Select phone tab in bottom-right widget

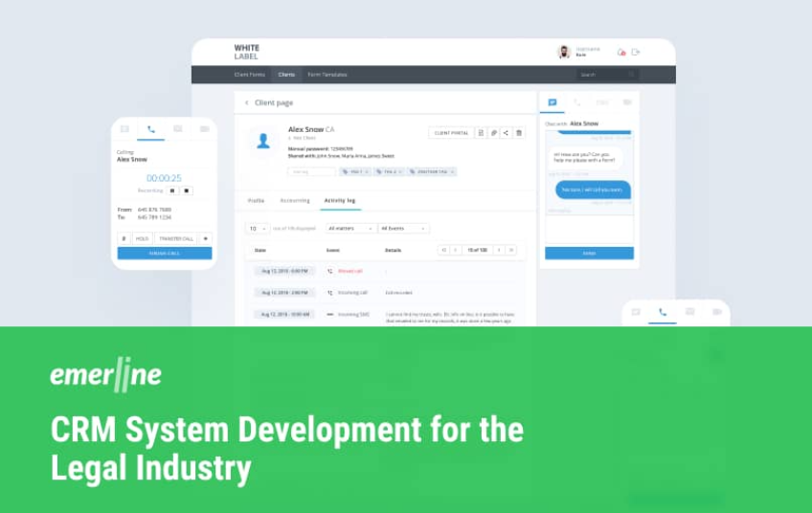663,313
